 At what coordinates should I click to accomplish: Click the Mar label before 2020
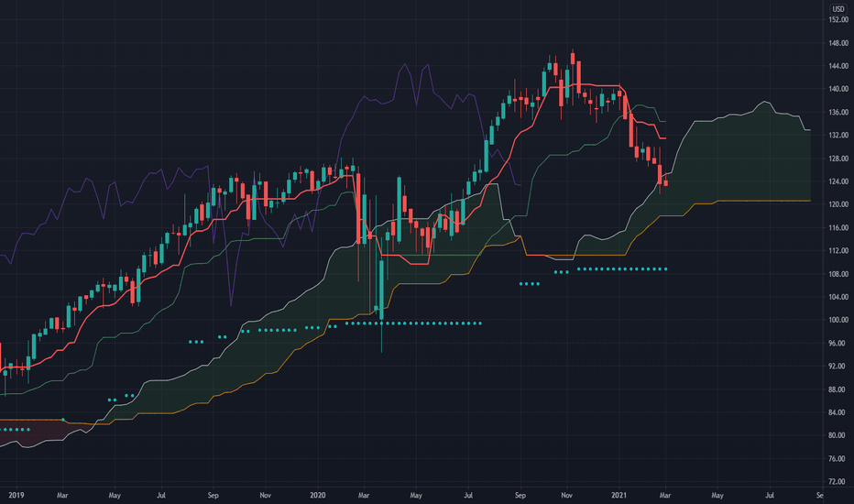(62, 495)
